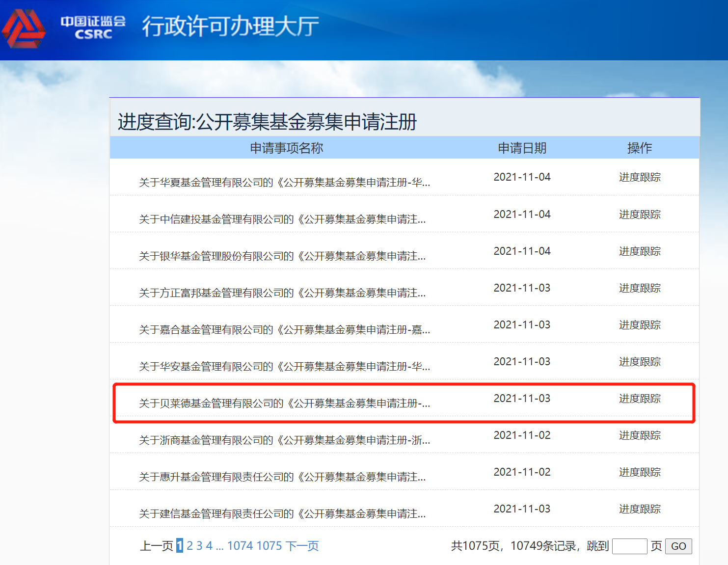Open the 中信建投基金 application entry
The height and width of the screenshot is (565, 728).
pos(282,219)
